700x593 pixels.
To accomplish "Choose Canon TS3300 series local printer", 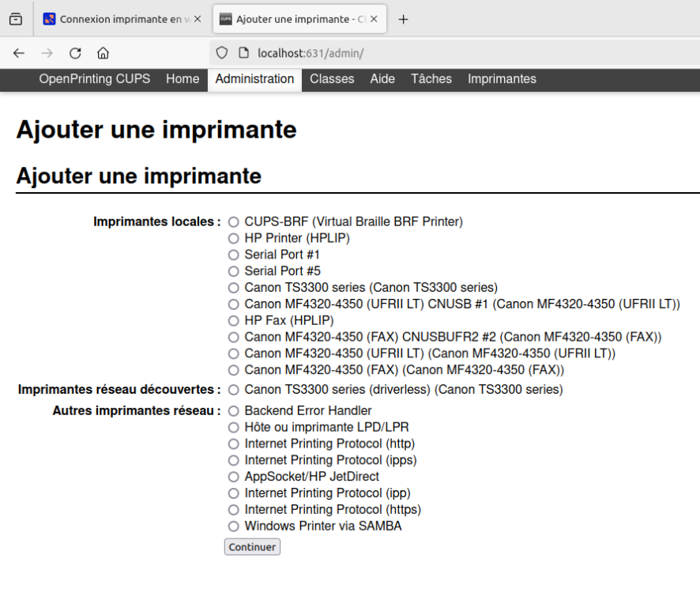I will 233,288.
